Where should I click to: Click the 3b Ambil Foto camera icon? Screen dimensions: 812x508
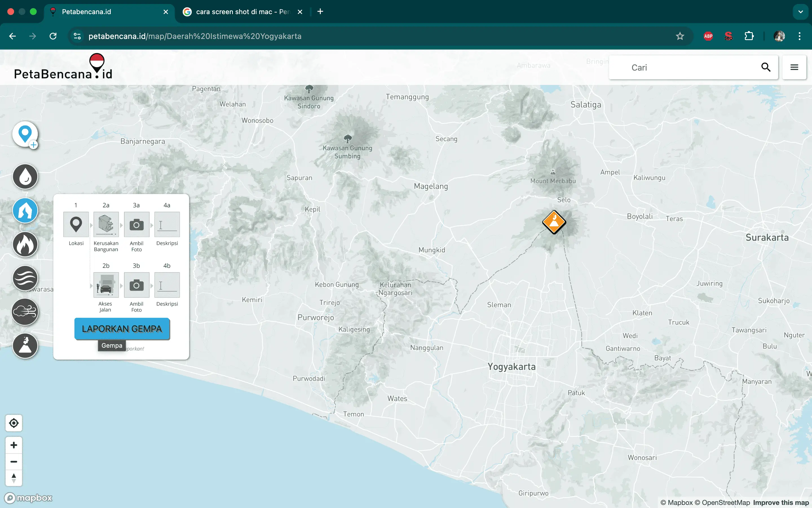(136, 285)
